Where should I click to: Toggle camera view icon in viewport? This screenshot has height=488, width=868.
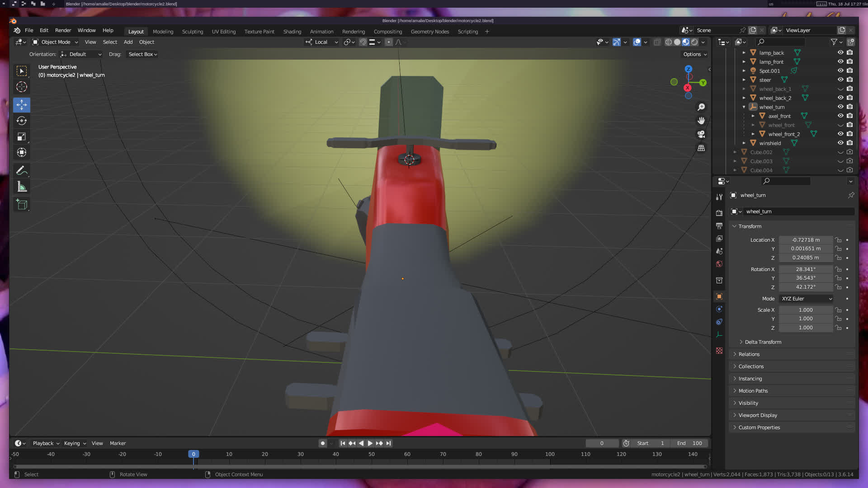[x=701, y=134]
